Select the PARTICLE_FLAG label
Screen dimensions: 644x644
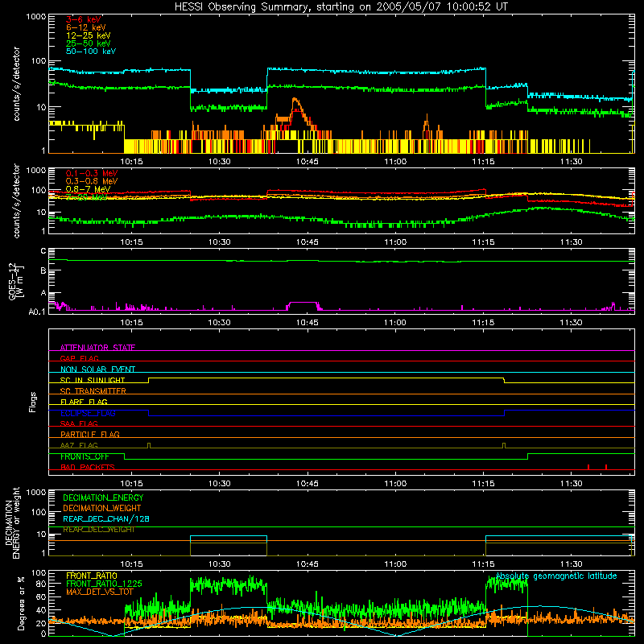tap(90, 435)
